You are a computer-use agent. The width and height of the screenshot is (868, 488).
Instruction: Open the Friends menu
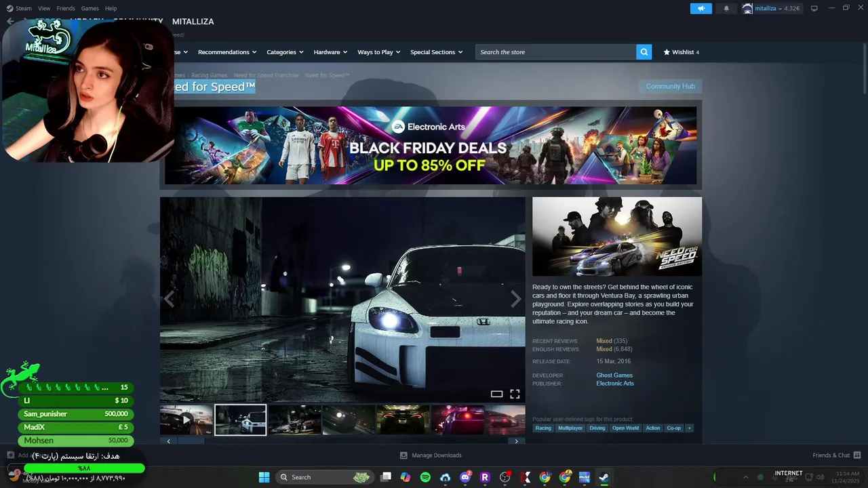(x=66, y=8)
